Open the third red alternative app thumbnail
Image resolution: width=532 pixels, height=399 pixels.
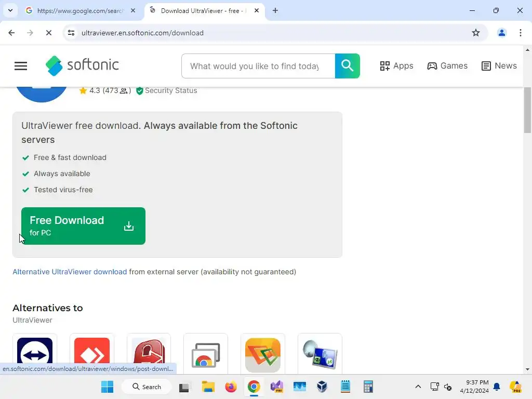(x=149, y=353)
